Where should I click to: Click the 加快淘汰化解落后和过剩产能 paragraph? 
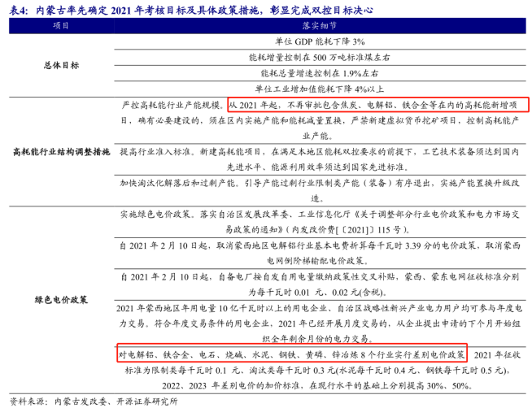coord(320,190)
